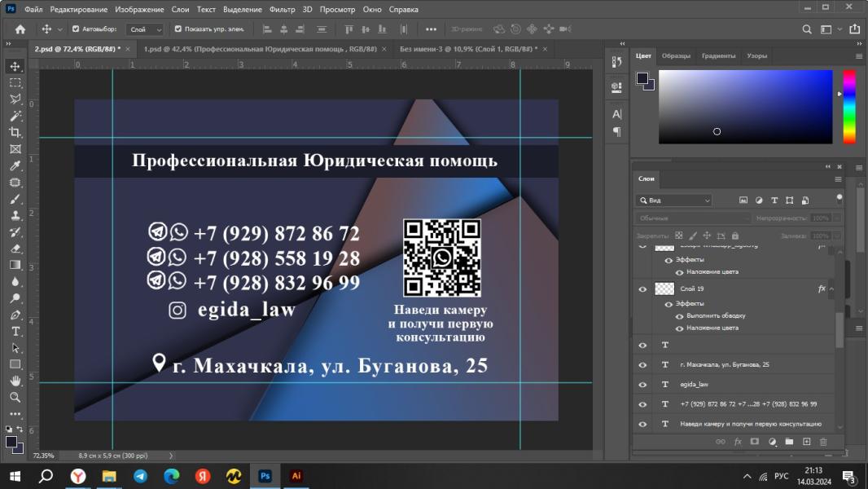
Task: Open the search magnifier in options bar
Action: [x=807, y=29]
